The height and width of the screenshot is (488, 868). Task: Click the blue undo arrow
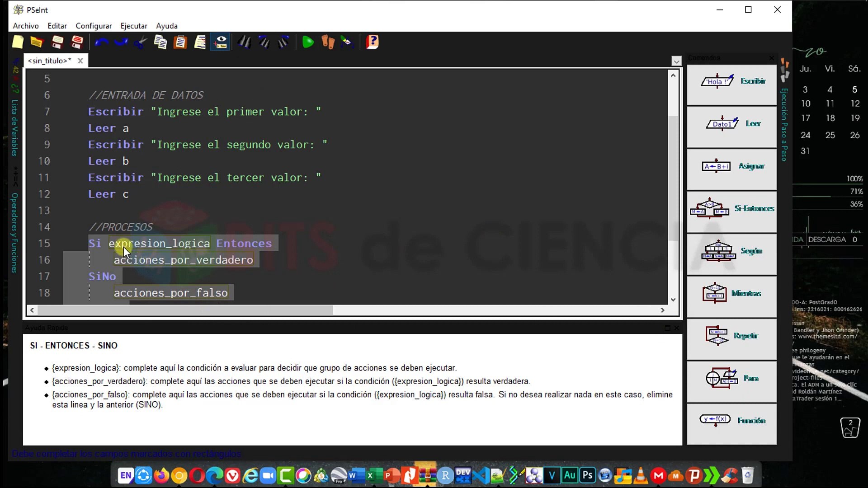coord(101,42)
